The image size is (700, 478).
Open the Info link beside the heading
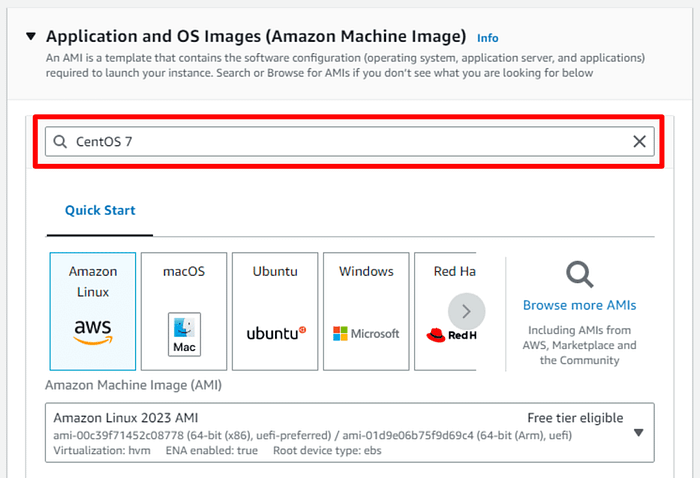pos(488,38)
